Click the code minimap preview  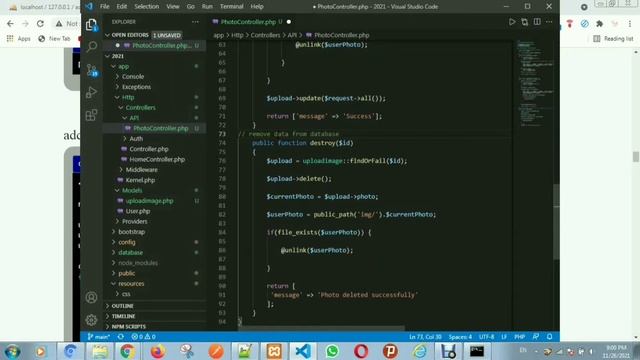(x=535, y=84)
